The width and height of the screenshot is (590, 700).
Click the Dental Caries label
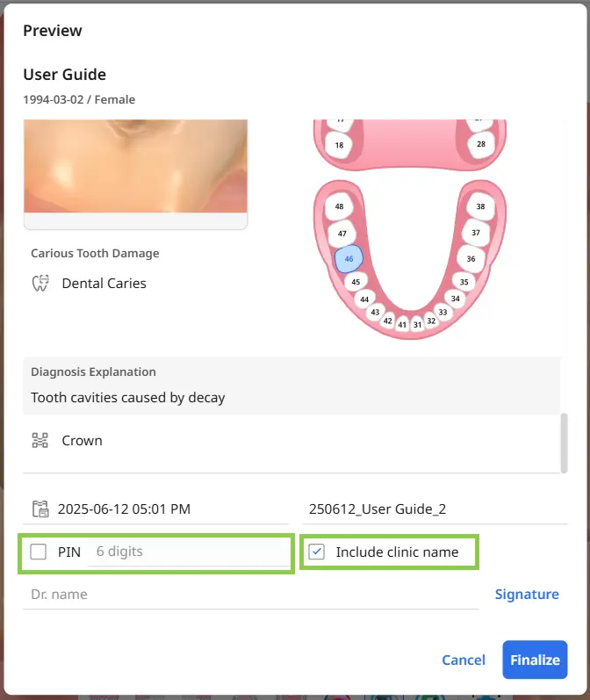[x=104, y=283]
